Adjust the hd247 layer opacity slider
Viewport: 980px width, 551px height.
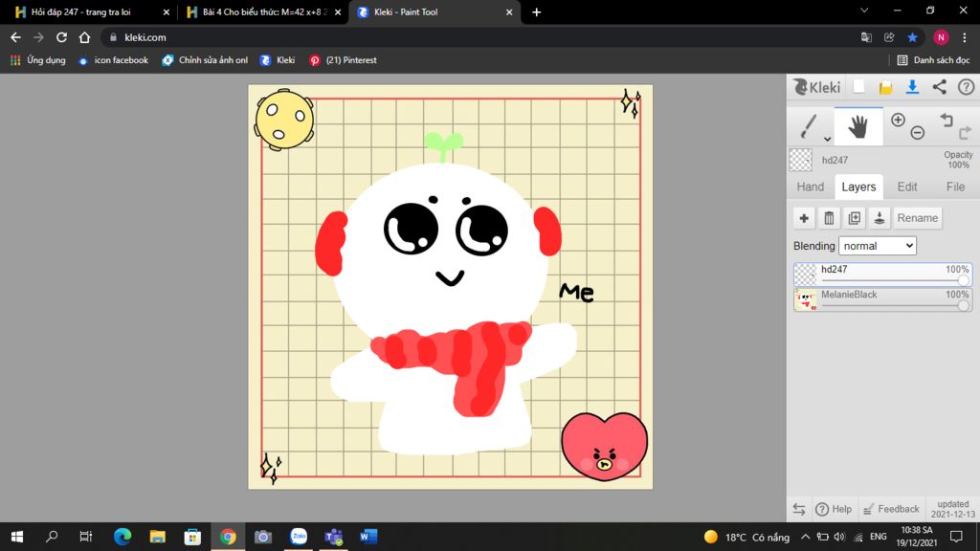(x=963, y=281)
